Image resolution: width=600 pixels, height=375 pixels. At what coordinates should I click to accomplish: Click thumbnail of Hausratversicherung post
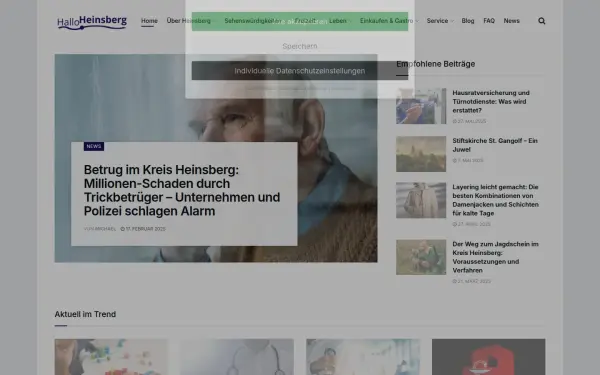pyautogui.click(x=421, y=106)
